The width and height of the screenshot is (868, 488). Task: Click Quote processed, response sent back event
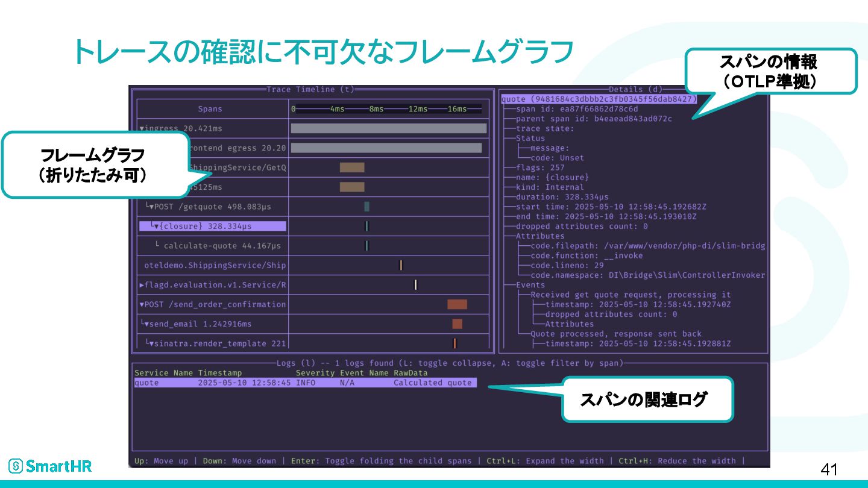(616, 334)
